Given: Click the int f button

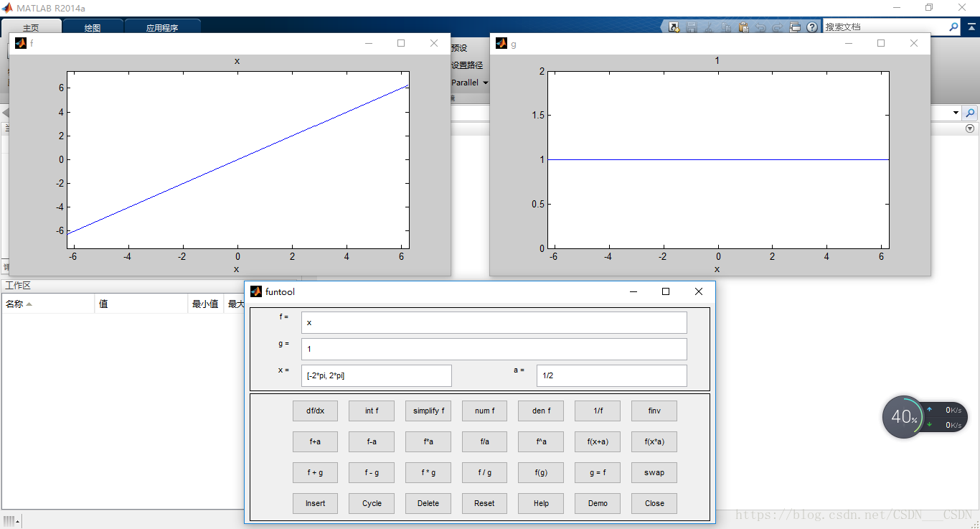Looking at the screenshot, I should [372, 411].
